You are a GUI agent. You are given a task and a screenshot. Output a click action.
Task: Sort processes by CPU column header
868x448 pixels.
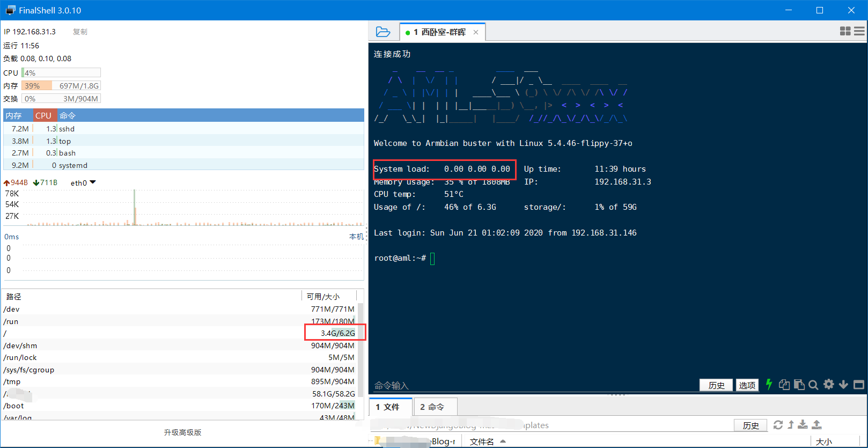click(x=45, y=115)
